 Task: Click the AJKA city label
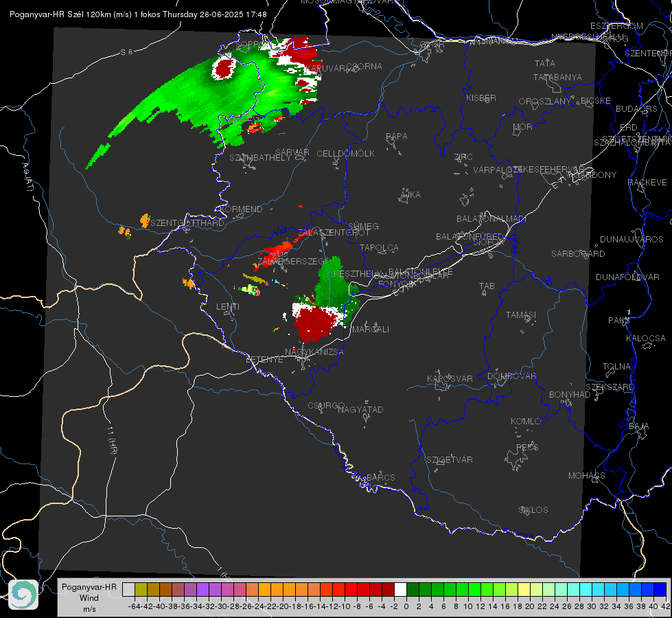pyautogui.click(x=410, y=195)
